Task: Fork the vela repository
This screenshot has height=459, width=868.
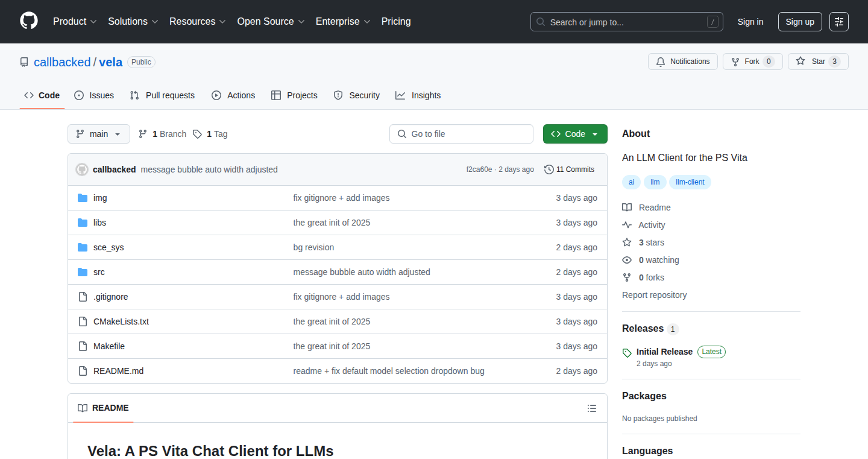Action: (x=752, y=62)
